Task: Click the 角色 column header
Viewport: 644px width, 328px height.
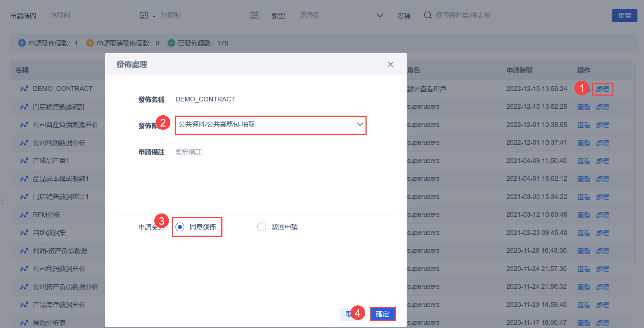Action: click(414, 70)
